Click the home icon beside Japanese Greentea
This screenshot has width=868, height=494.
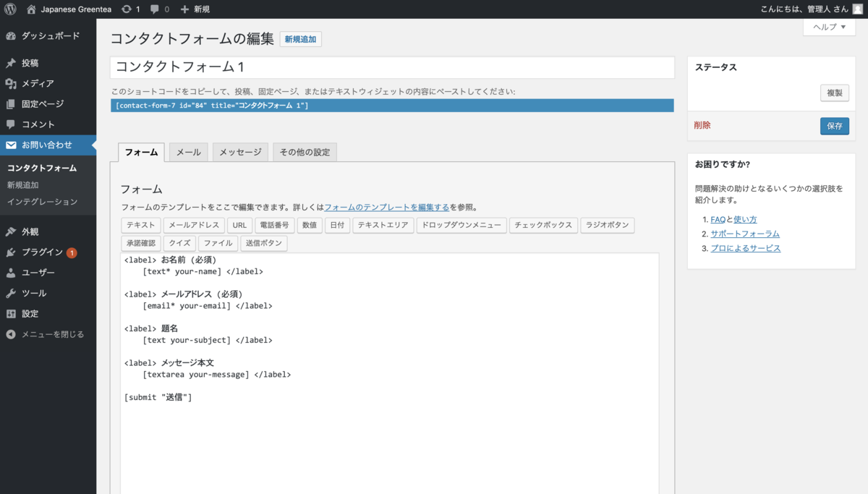coord(31,9)
